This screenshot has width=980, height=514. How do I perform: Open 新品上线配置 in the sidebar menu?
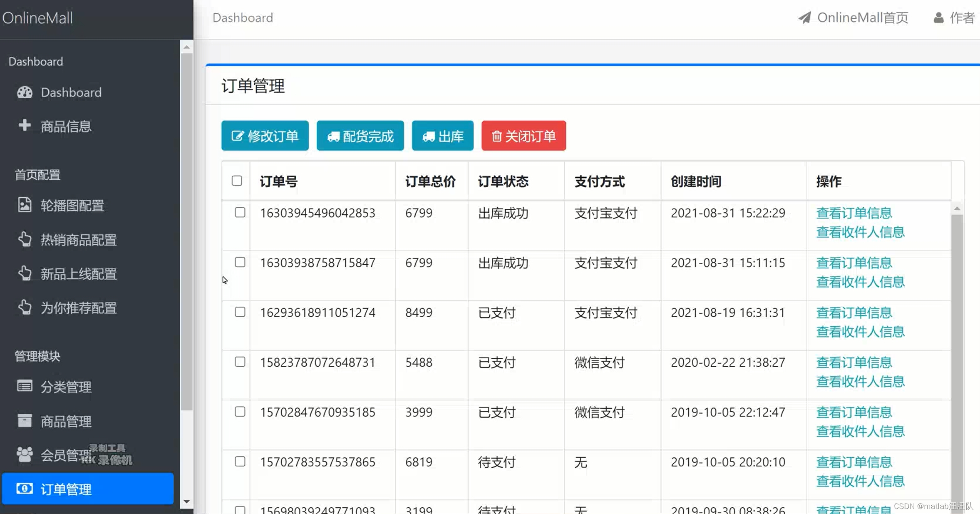(x=78, y=274)
